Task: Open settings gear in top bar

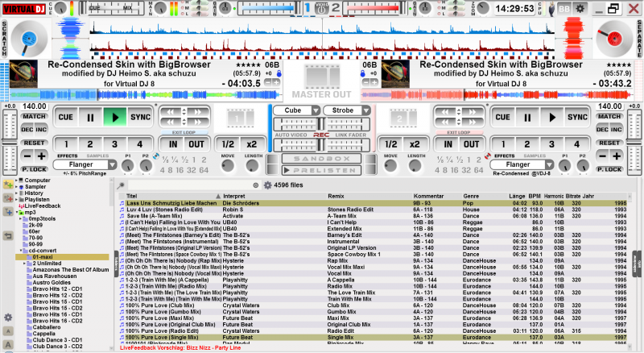Action: (x=580, y=8)
